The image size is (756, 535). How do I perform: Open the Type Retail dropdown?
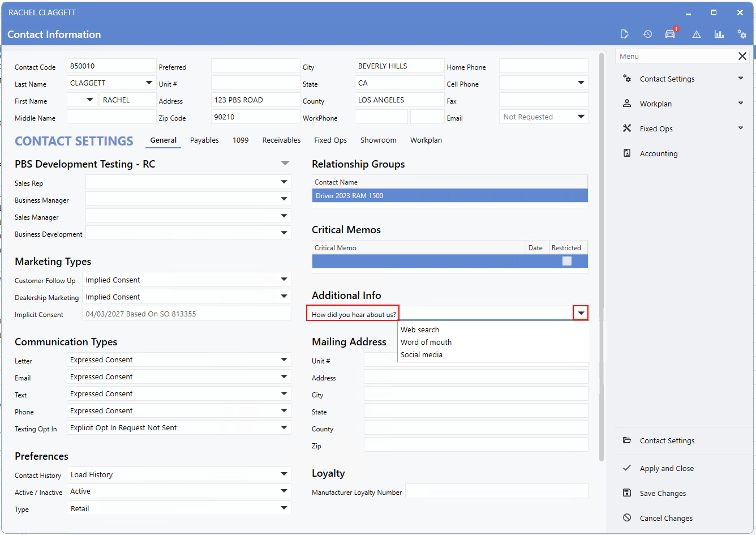(284, 508)
